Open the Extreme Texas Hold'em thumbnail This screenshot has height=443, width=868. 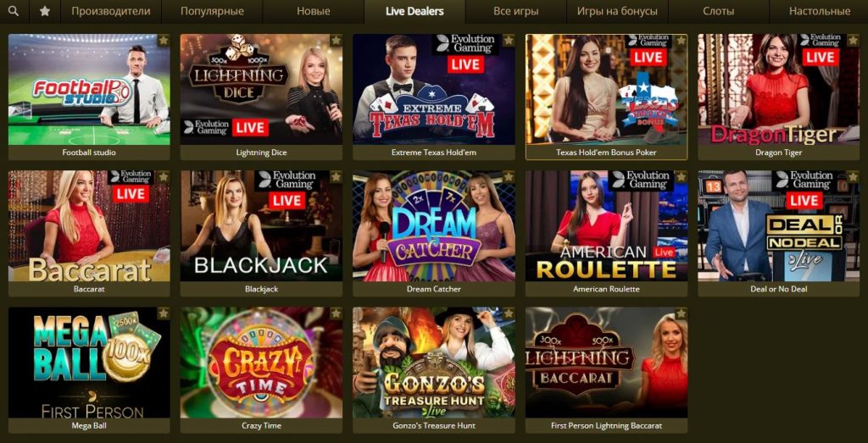[434, 89]
